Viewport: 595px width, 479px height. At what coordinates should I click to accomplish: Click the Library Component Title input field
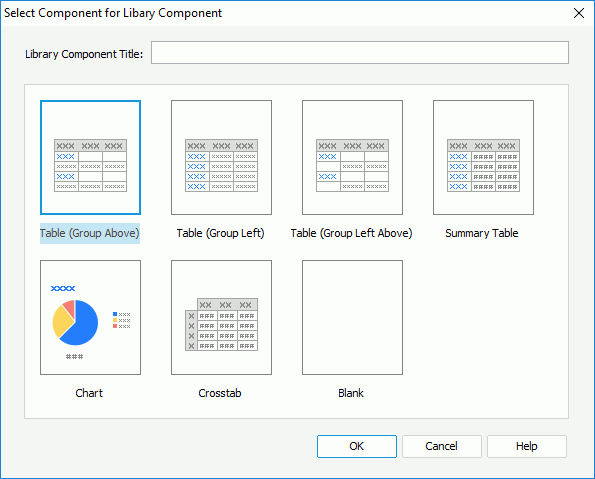pos(360,53)
